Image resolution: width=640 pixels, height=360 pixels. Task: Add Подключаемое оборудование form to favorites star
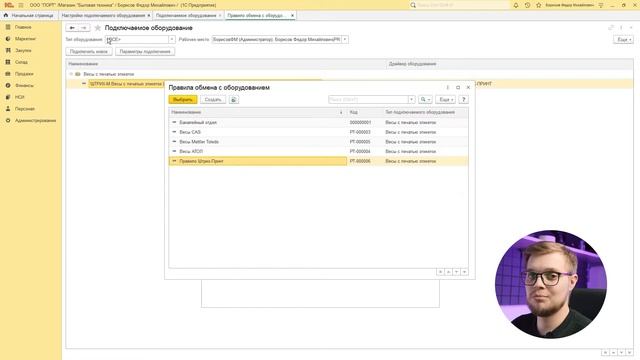point(98,28)
